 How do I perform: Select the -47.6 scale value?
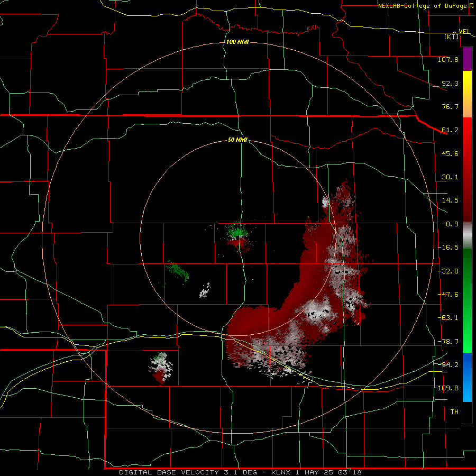coord(448,295)
